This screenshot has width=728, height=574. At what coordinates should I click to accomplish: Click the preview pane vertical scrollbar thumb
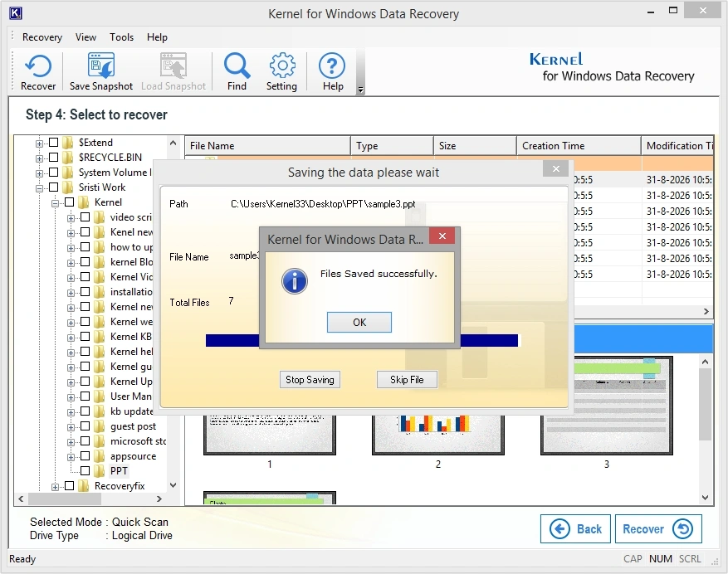click(705, 405)
